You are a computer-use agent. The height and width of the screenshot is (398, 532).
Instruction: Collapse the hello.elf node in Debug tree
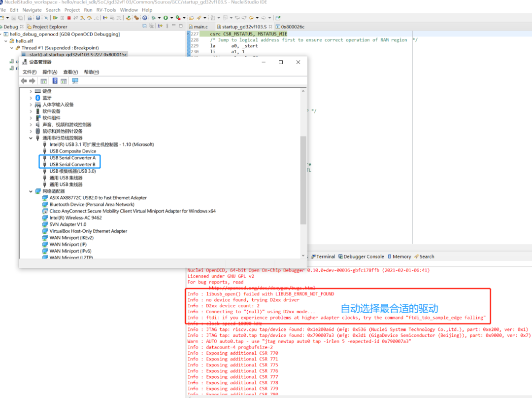(x=6, y=41)
